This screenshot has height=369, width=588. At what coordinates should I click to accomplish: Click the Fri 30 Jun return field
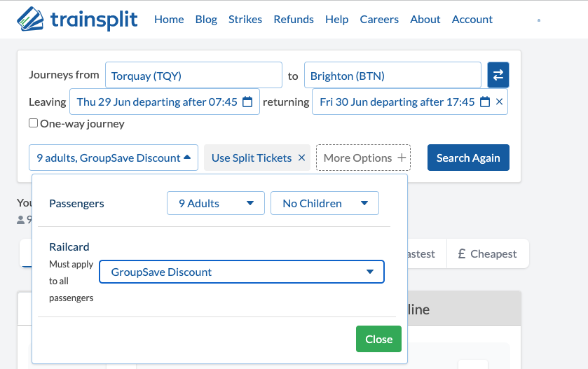tap(410, 102)
